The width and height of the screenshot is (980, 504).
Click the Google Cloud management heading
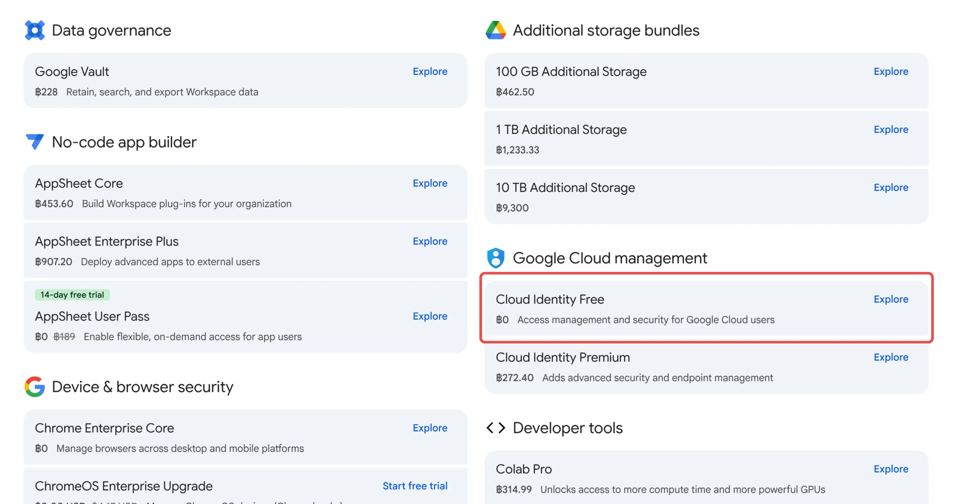click(x=610, y=258)
